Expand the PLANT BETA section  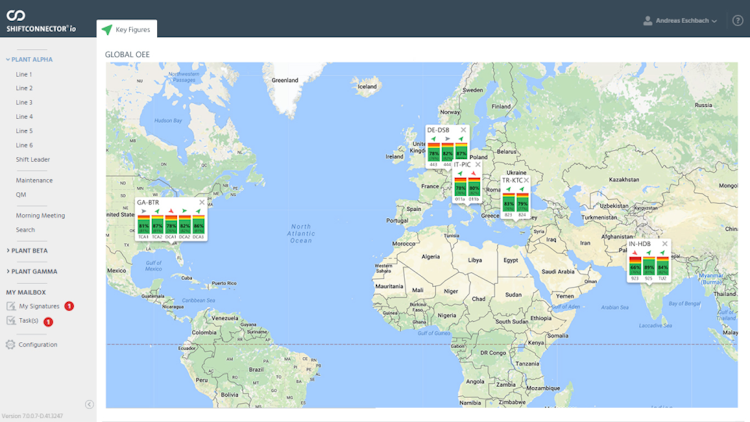27,250
